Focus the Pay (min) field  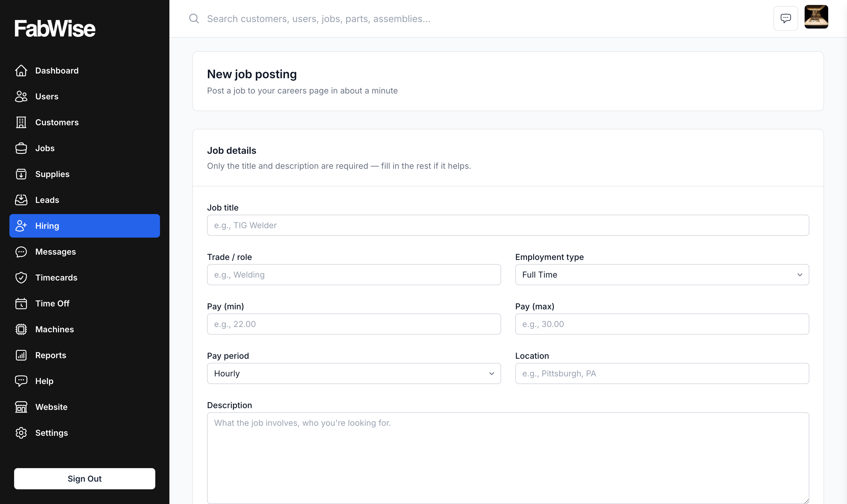pos(354,324)
